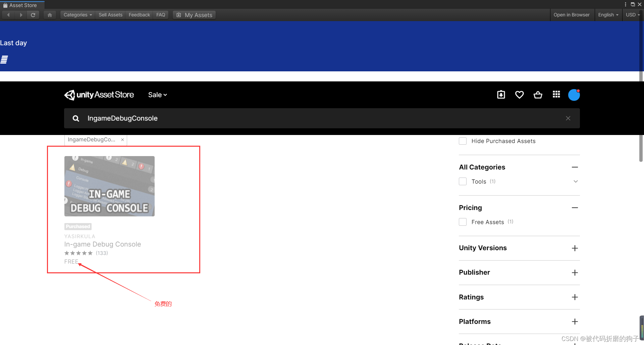Collapse the Pricing section
644x345 pixels.
(x=575, y=208)
